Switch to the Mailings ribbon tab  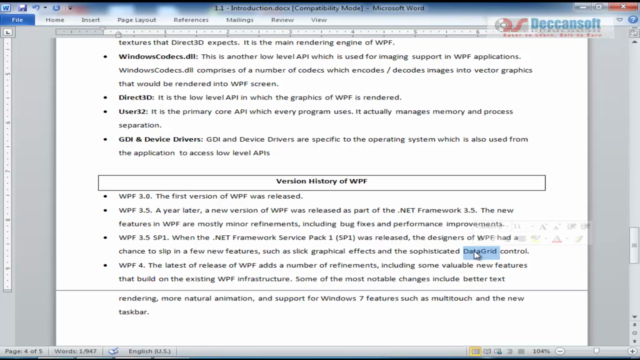[240, 20]
